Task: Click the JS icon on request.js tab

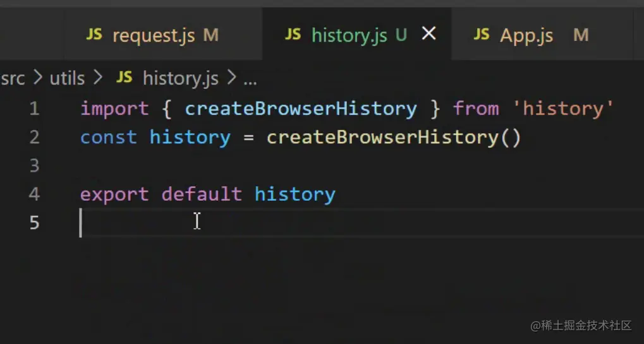Action: pos(94,35)
